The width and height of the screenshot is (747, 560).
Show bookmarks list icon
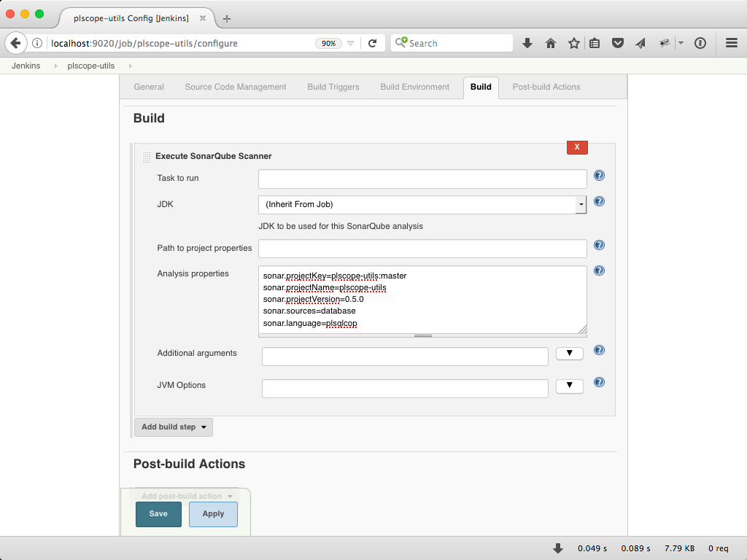click(x=595, y=43)
